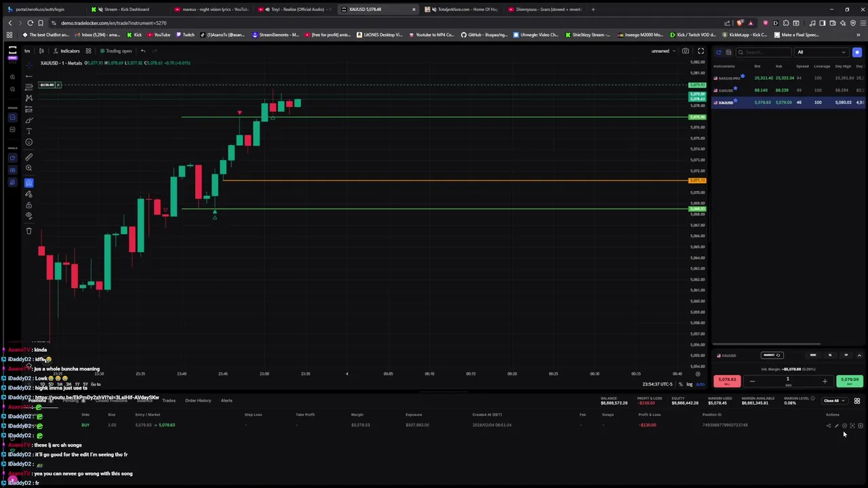
Task: Open the Order History tab
Action: [198, 401]
